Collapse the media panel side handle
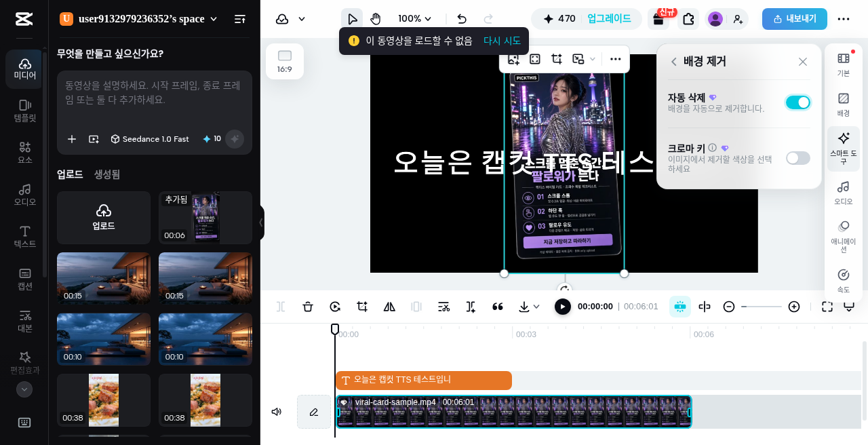This screenshot has height=445, width=868. [261, 222]
